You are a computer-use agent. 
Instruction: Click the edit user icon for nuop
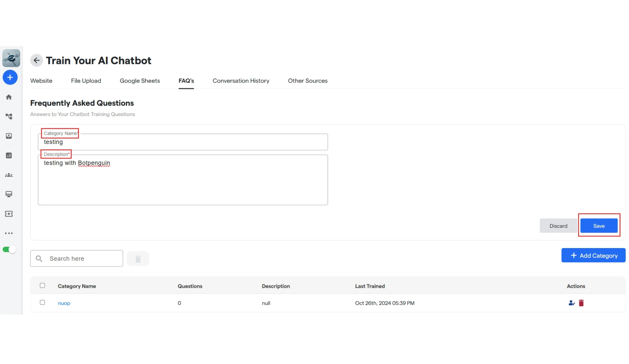click(571, 303)
